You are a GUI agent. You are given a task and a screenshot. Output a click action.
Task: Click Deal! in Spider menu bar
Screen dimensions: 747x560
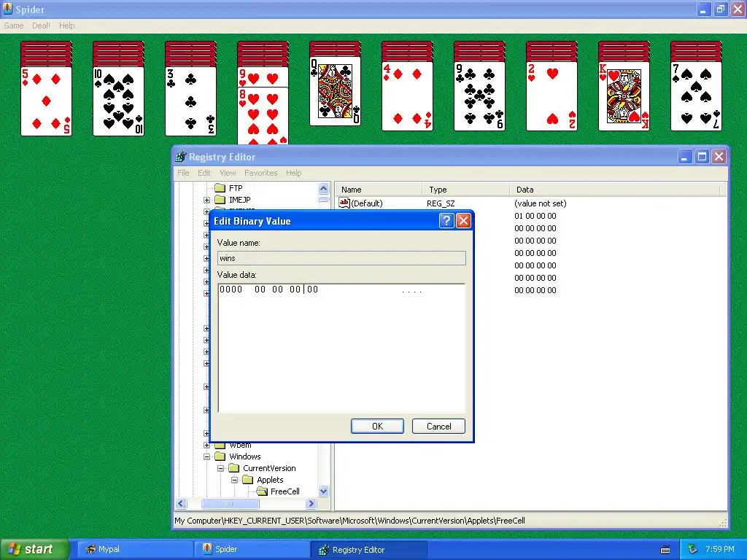coord(41,26)
